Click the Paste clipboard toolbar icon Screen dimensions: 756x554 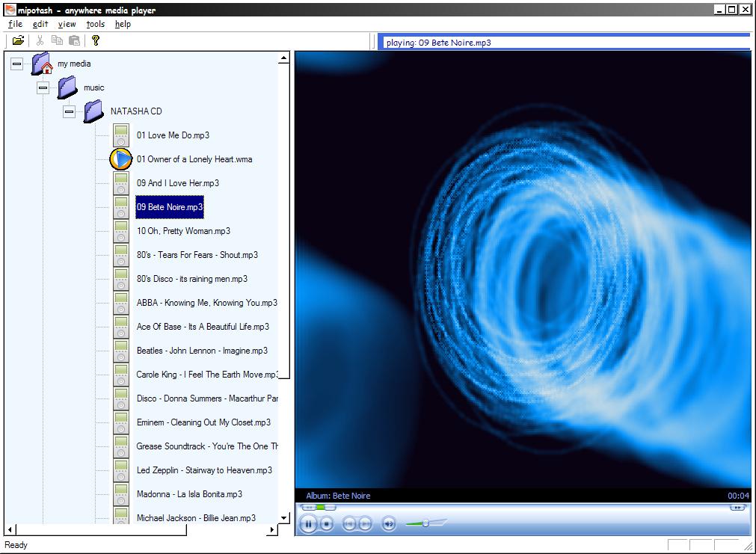point(73,40)
